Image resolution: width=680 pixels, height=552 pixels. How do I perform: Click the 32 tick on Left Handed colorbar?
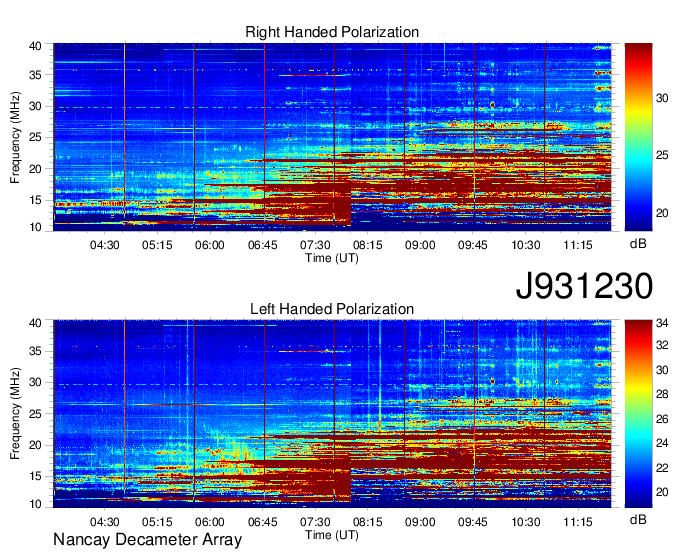coord(662,345)
